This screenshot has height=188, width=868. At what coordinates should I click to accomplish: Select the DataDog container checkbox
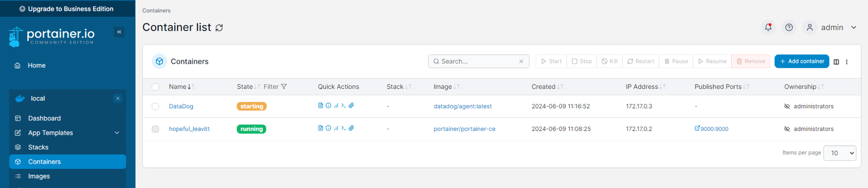[x=156, y=107]
